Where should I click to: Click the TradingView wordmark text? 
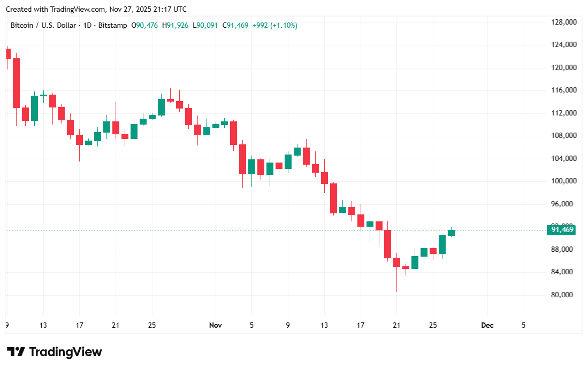coord(65,352)
